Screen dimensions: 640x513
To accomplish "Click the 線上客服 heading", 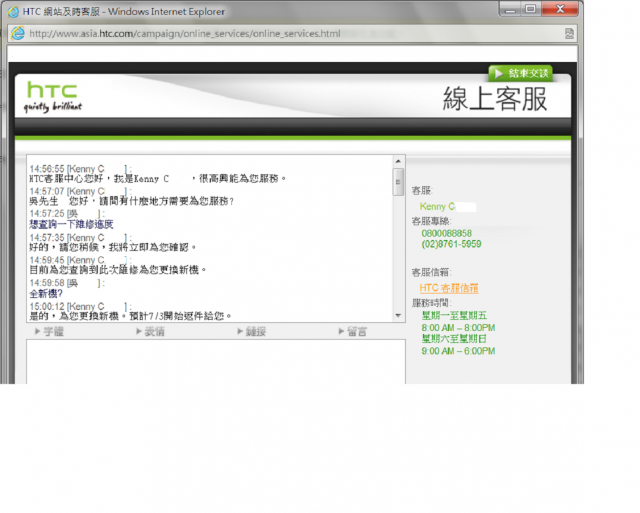I will [495, 99].
